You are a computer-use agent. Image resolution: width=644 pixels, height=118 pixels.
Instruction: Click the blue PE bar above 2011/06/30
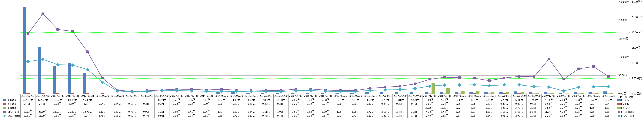tap(39, 70)
